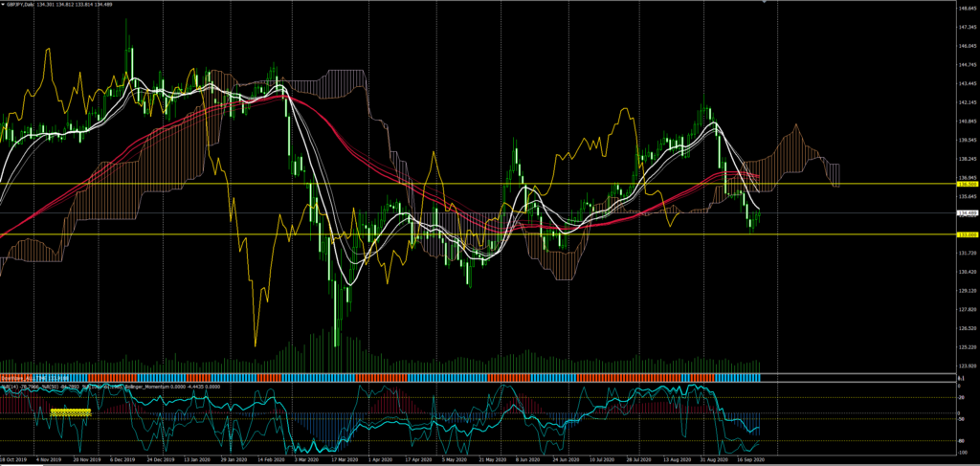Select the yellow rectangle in oscillator panel
Viewport: 980px width, 466px height.
click(70, 411)
